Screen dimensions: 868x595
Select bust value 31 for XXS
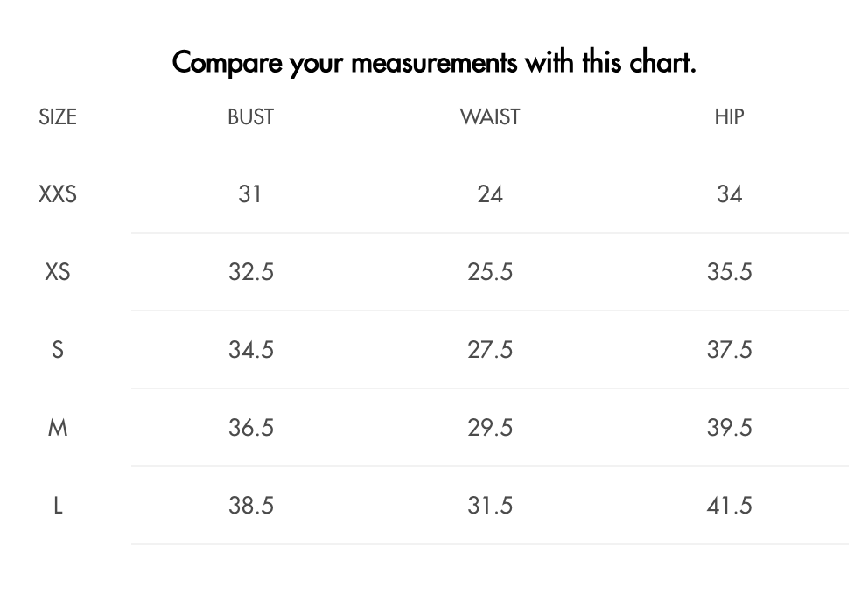point(250,194)
